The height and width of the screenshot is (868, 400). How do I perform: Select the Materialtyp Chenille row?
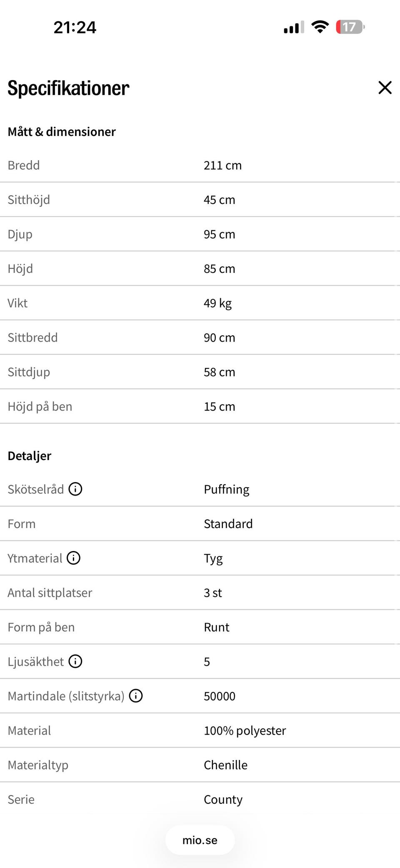tap(200, 765)
